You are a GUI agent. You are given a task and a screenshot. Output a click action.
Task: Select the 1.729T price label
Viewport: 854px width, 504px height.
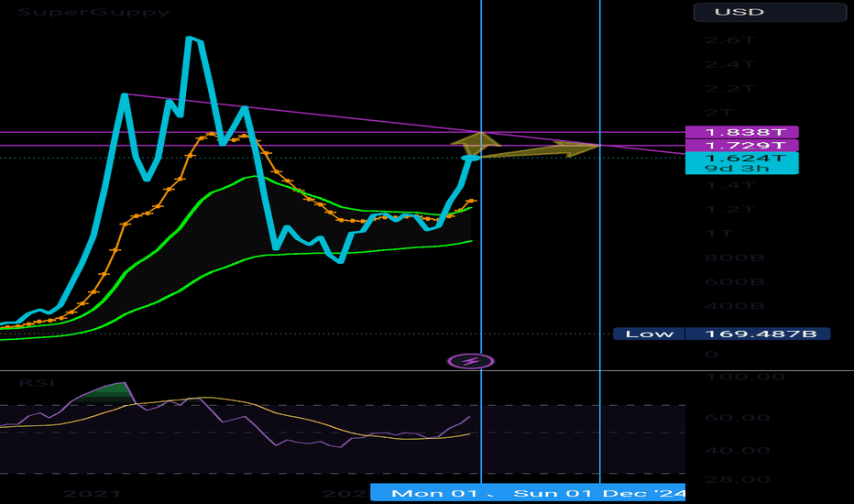pos(742,146)
